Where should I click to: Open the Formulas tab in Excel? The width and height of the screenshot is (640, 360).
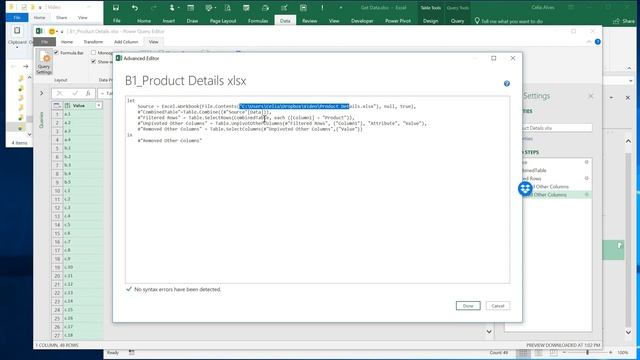coord(258,21)
